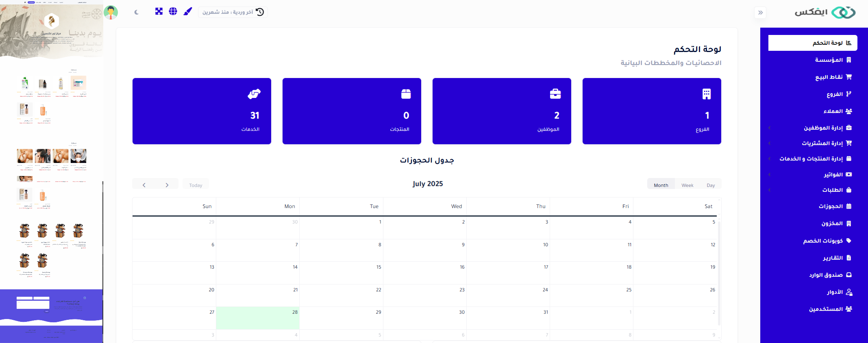868x343 pixels.
Task: Open العملاء sidebar item
Action: tap(838, 111)
